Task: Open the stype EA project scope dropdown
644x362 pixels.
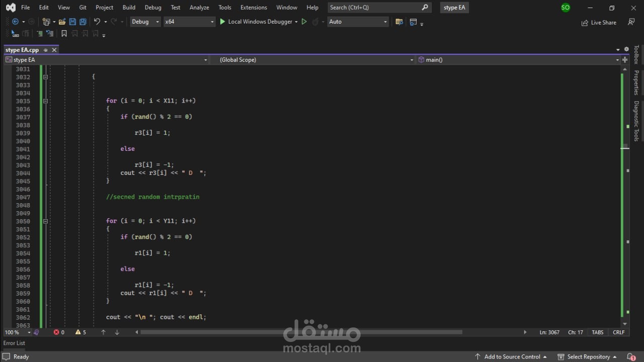Action: pyautogui.click(x=106, y=60)
